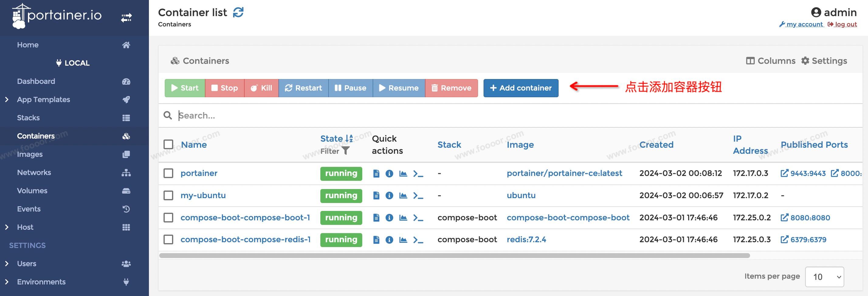
Task: Expand the Host sidebar section
Action: click(7, 227)
